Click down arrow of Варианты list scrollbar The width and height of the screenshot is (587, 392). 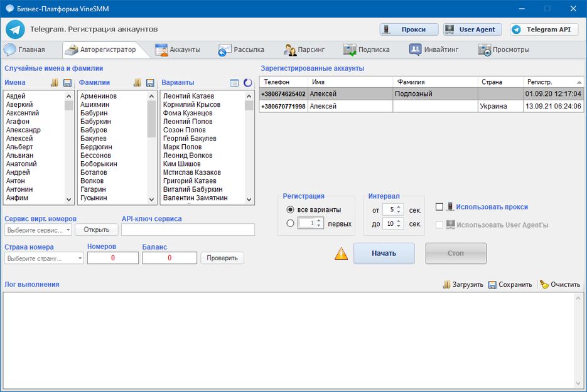pos(249,199)
